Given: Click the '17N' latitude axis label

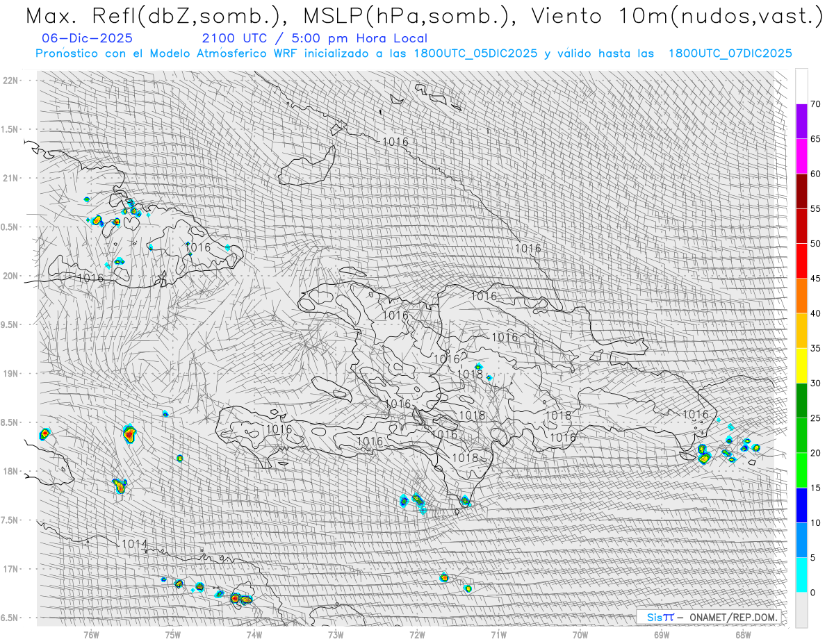Looking at the screenshot, I should (10, 569).
